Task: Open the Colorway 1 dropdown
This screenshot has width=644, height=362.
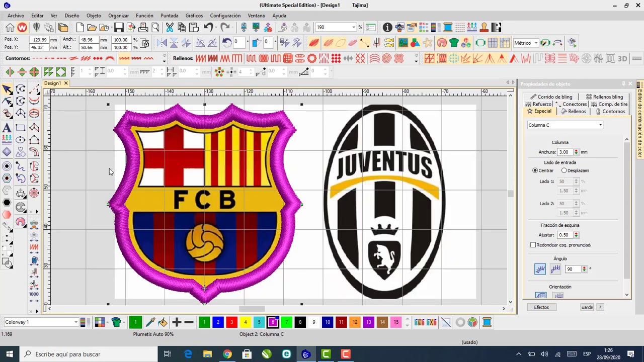Action: (75, 322)
